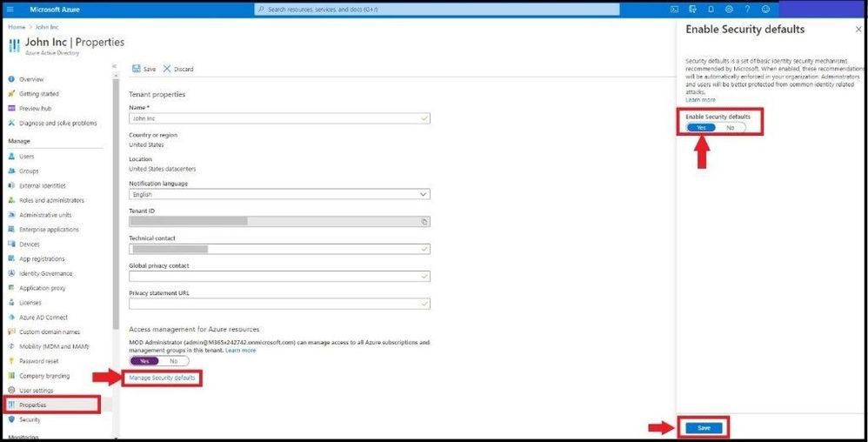The width and height of the screenshot is (868, 442).
Task: Open the notifications bell
Action: tap(711, 9)
